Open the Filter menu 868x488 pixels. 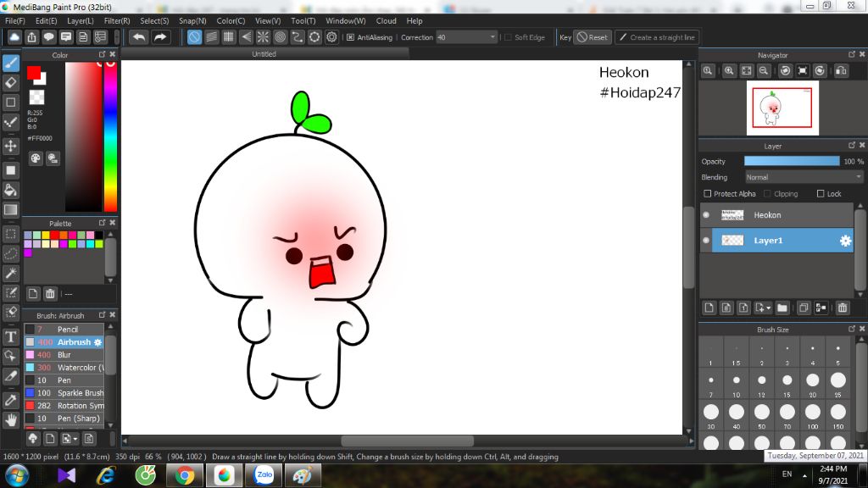click(117, 21)
